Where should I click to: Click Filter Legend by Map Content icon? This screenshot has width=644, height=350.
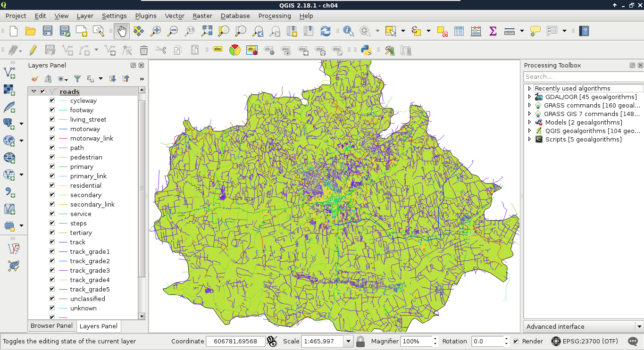(x=77, y=79)
